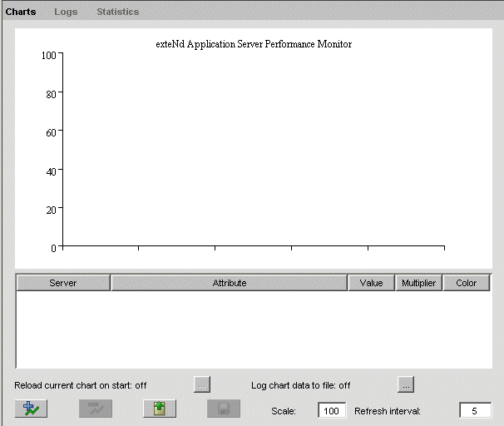Click into the Scale input field
Image resolution: width=504 pixels, height=426 pixels.
[x=332, y=411]
